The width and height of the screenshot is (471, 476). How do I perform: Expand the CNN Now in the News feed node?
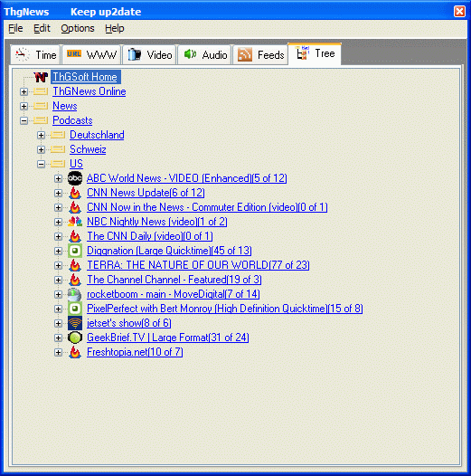(58, 207)
